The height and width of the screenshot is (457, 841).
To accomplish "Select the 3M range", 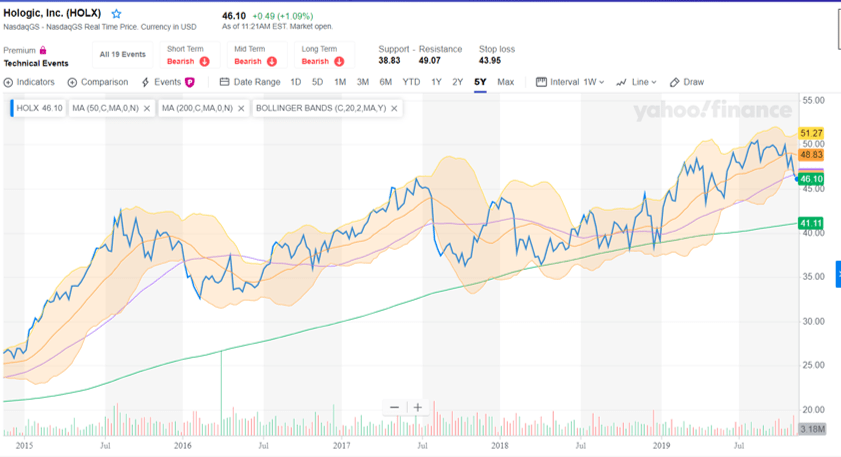I will coord(363,82).
